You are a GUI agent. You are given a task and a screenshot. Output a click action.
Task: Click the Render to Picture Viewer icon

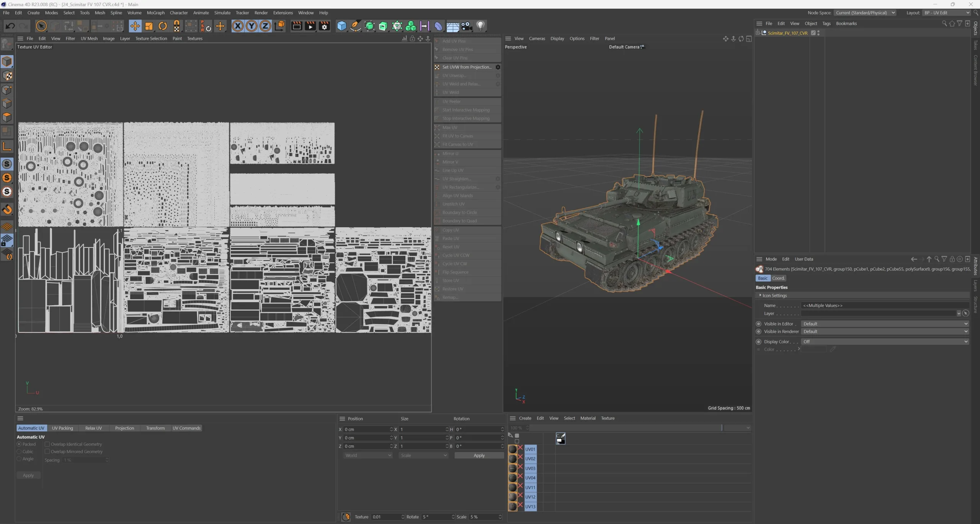(x=310, y=26)
